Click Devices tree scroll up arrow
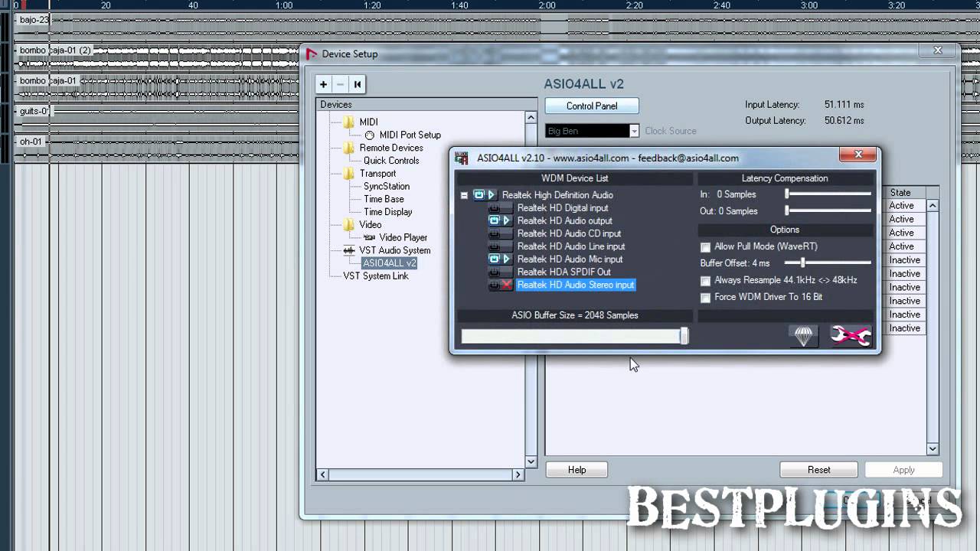 531,118
